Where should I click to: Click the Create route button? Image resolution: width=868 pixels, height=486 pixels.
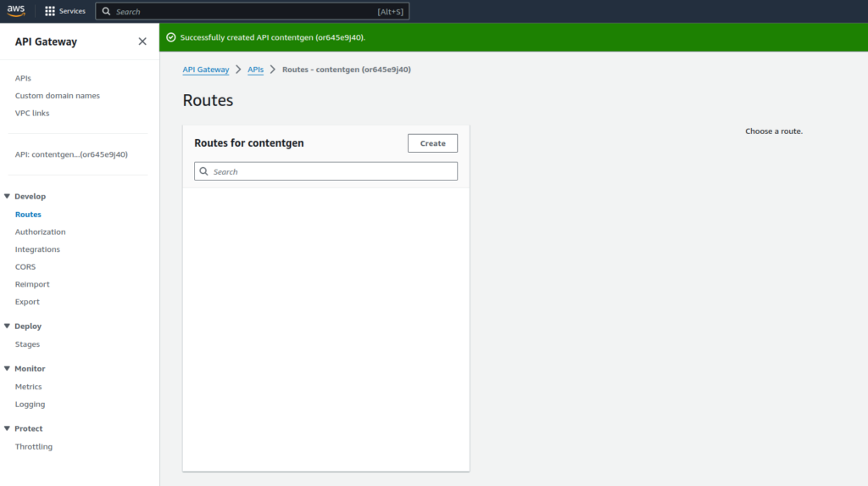point(433,143)
